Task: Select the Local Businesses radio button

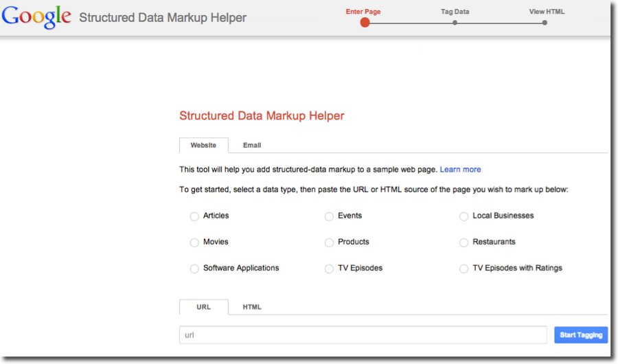Action: (464, 216)
